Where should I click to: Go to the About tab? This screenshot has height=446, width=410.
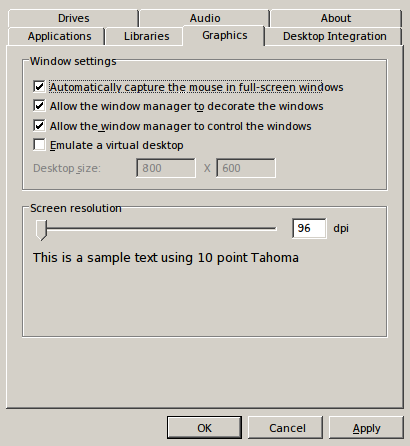point(336,18)
